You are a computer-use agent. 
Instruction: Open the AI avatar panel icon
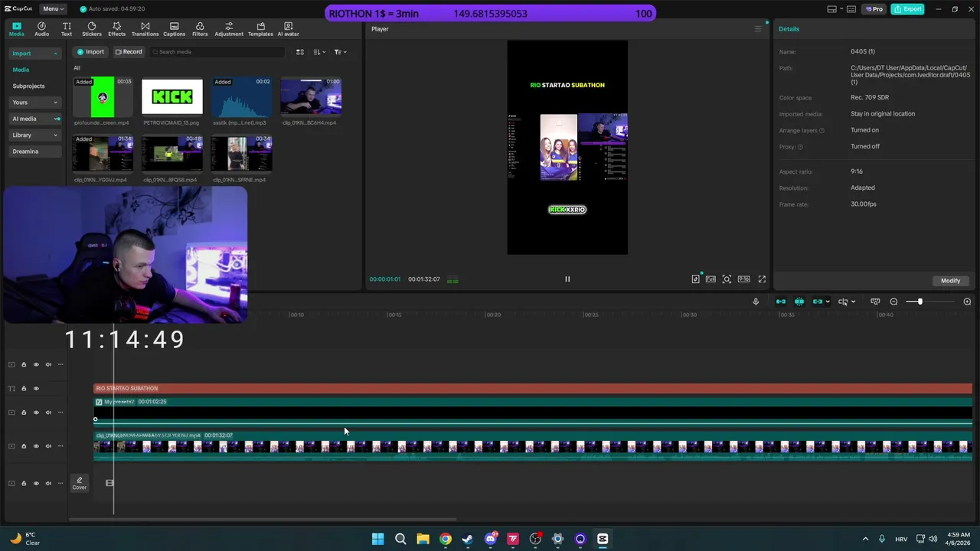tap(288, 29)
